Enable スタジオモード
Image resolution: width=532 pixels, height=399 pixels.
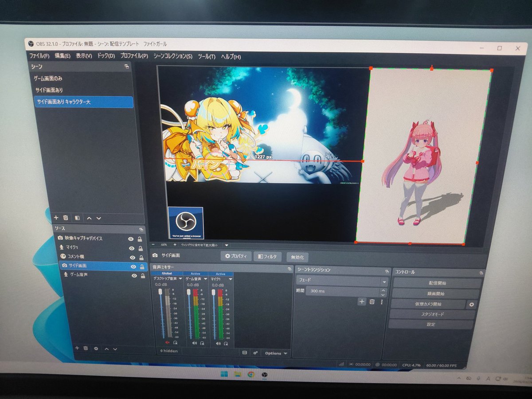433,314
